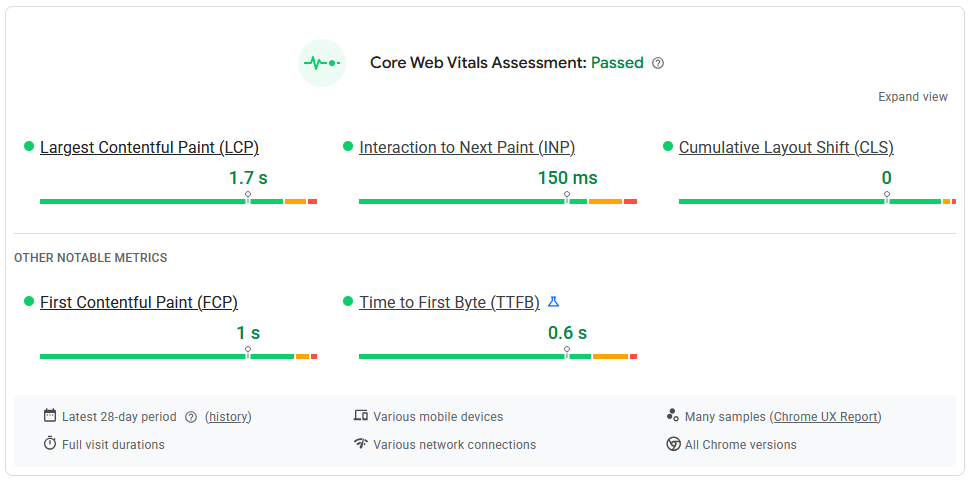Click the Wi-Fi network connections icon
The height and width of the screenshot is (482, 971).
pyautogui.click(x=361, y=444)
